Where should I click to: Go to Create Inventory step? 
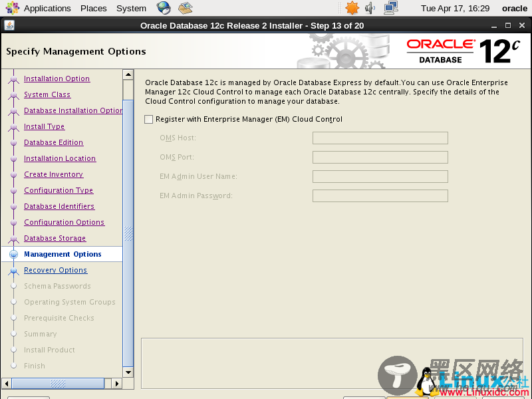pos(54,174)
